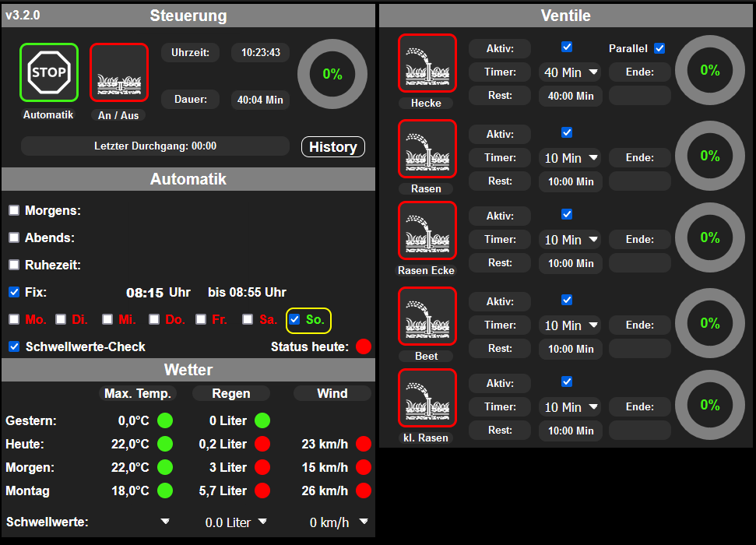This screenshot has height=545, width=756.
Task: Click the Automatik section header
Action: point(188,179)
